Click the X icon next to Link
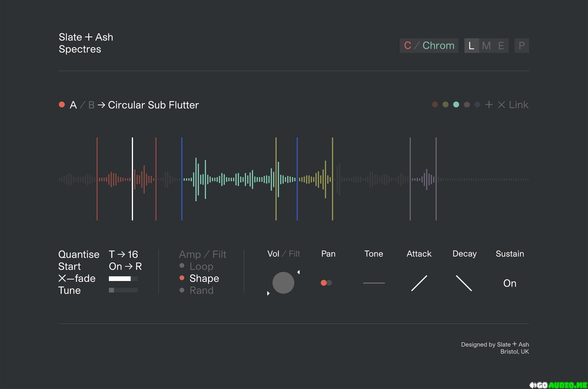Image resolution: width=588 pixels, height=389 pixels. point(501,105)
